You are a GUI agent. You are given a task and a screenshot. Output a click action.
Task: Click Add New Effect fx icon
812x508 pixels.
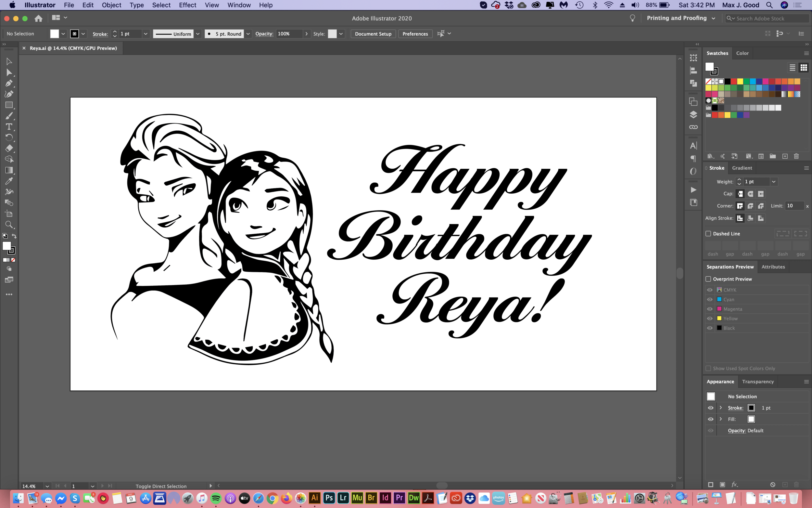(734, 485)
